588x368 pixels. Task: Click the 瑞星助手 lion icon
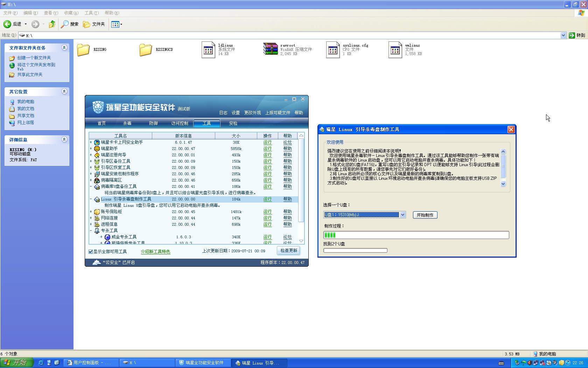[97, 149]
